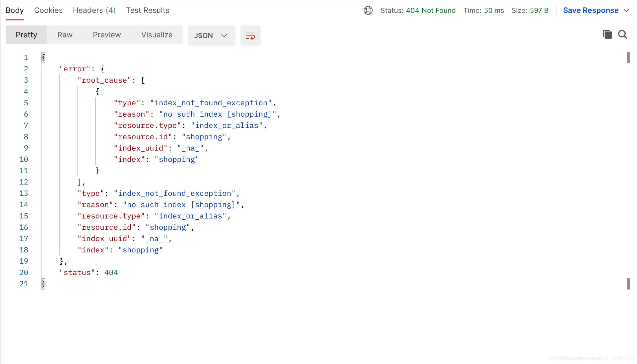Click "reason" key on line 6

click(x=132, y=114)
